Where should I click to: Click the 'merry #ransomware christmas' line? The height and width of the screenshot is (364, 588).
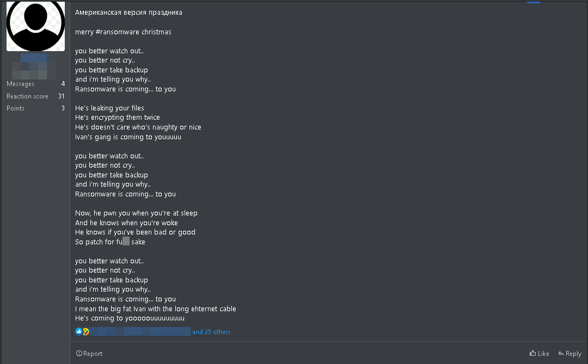[123, 32]
